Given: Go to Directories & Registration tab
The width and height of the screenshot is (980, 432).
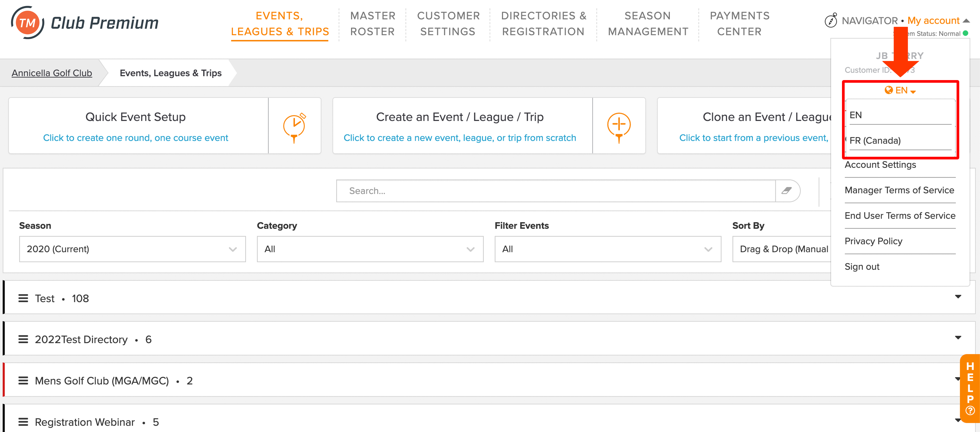Looking at the screenshot, I should coord(544,24).
